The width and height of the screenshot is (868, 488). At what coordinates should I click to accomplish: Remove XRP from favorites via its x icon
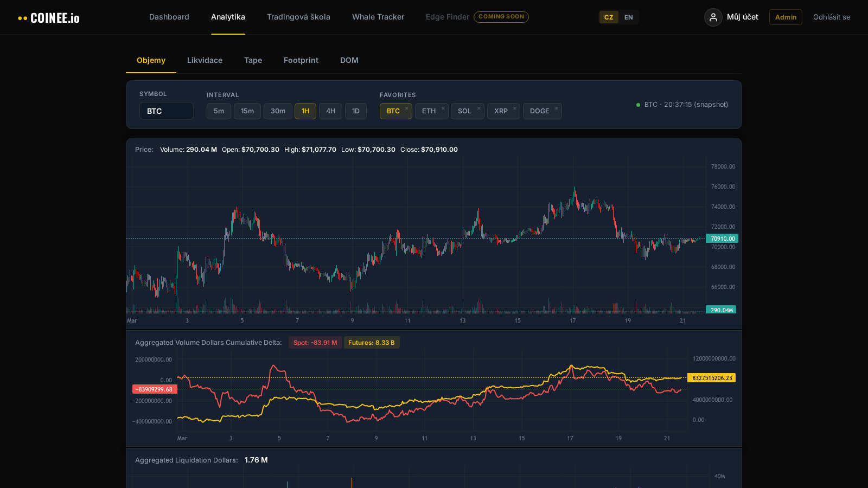click(x=514, y=107)
